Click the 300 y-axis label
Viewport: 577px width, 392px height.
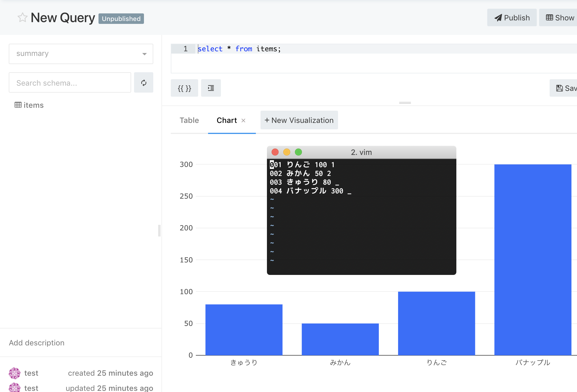click(186, 165)
